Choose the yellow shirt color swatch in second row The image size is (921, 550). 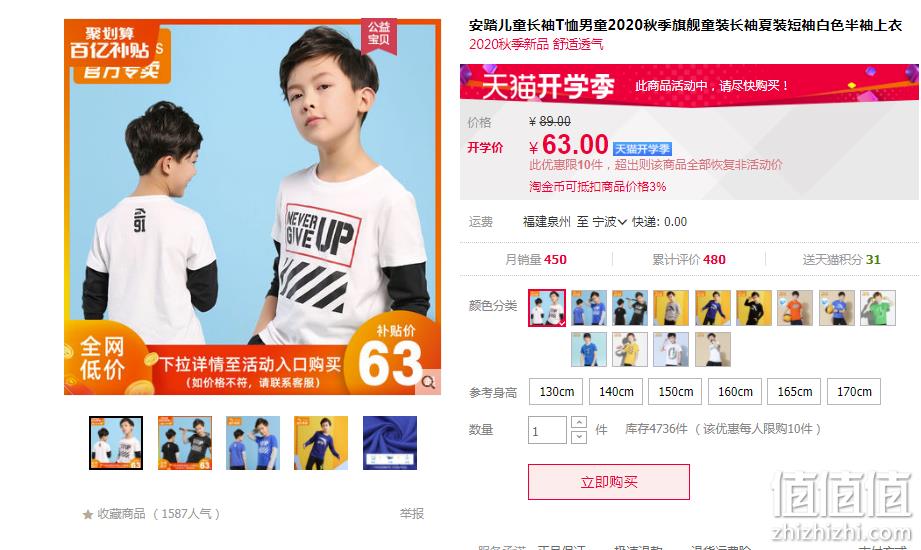coord(630,350)
